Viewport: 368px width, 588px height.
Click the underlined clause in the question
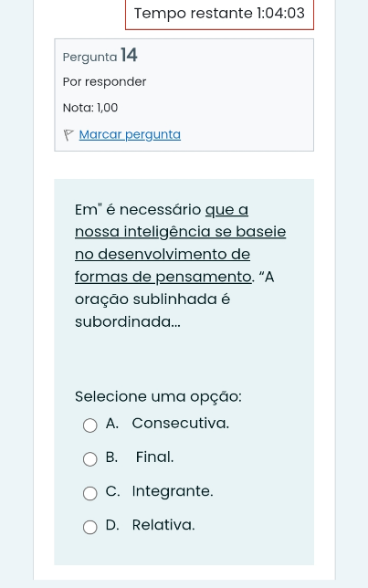(181, 244)
